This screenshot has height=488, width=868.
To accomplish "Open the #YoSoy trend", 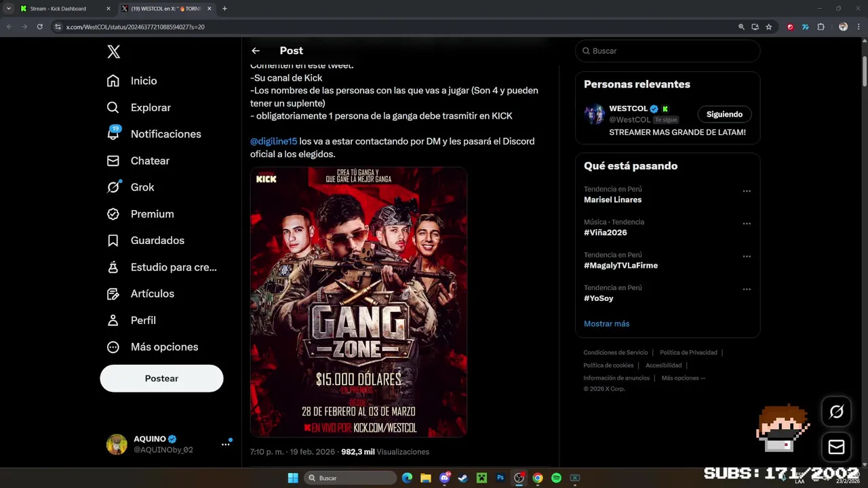I will 598,298.
